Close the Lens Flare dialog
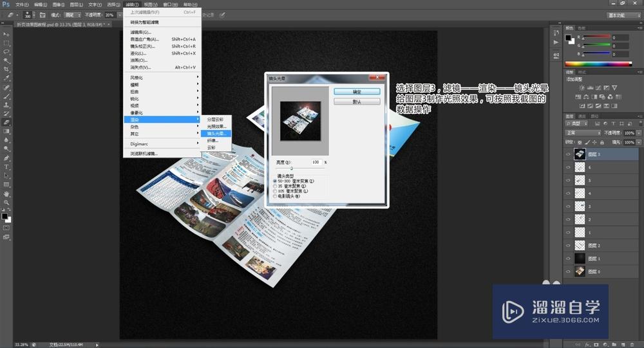 [x=377, y=77]
